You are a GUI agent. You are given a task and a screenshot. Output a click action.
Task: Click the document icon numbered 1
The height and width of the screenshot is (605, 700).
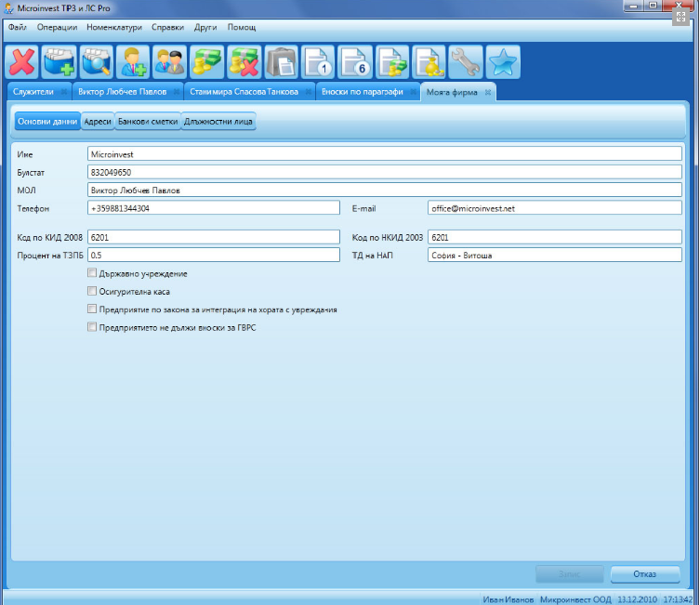point(319,62)
